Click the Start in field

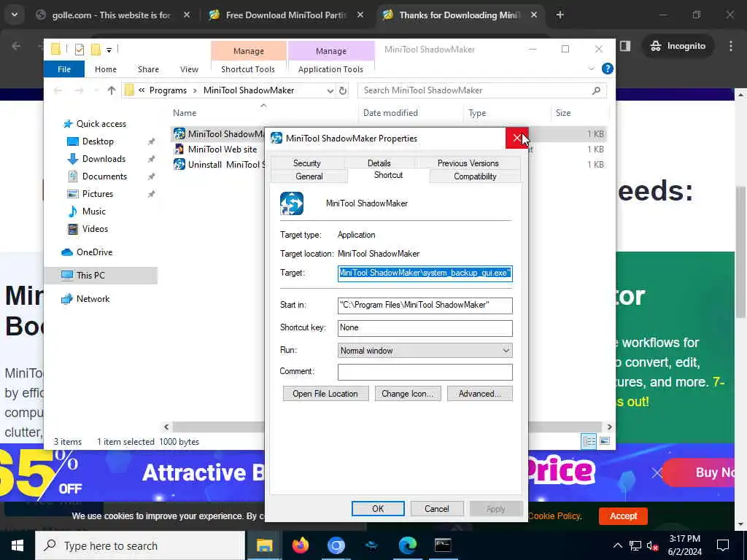point(425,306)
